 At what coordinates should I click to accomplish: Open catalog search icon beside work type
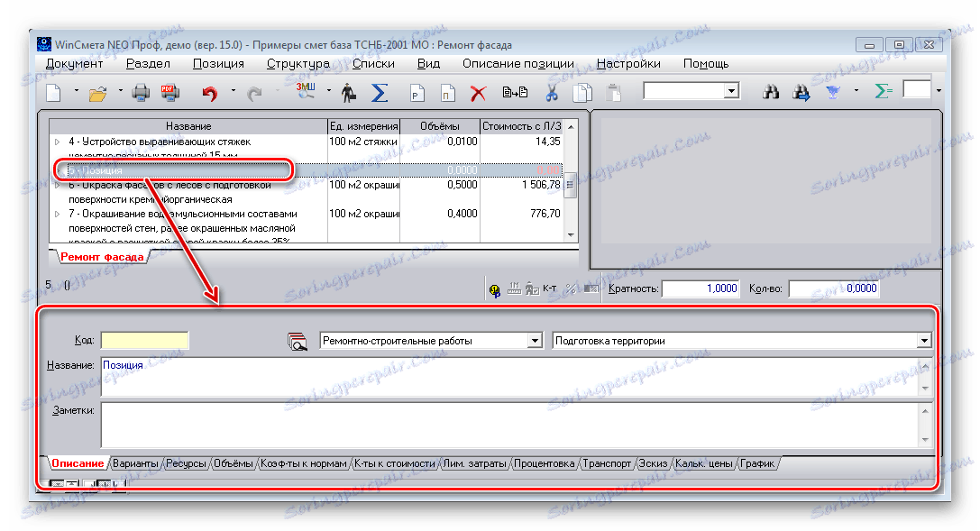tap(297, 341)
